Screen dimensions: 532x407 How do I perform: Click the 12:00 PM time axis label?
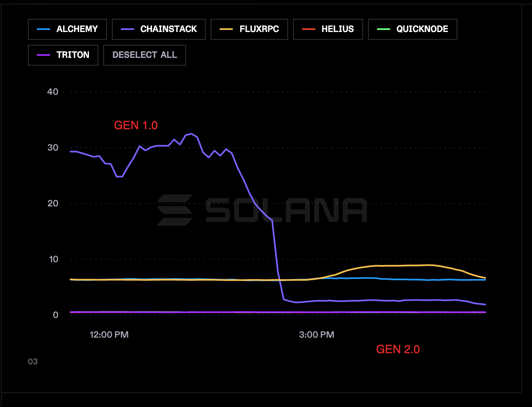pos(109,335)
